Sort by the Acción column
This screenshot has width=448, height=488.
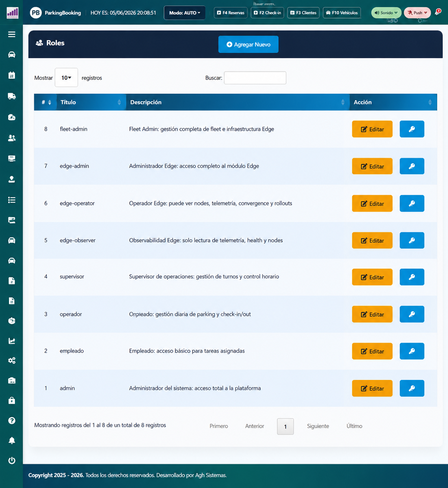pos(393,102)
